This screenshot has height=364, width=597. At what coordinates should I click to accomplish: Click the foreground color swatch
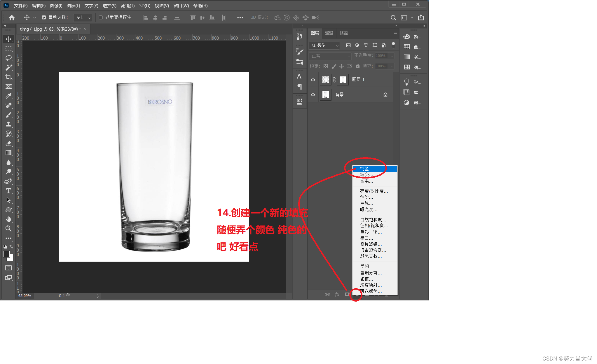pos(6,254)
